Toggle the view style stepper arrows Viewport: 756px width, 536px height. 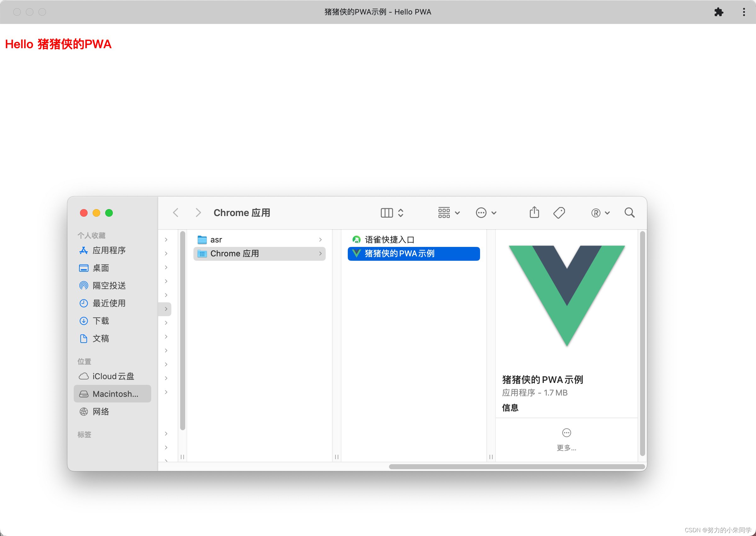pos(401,213)
